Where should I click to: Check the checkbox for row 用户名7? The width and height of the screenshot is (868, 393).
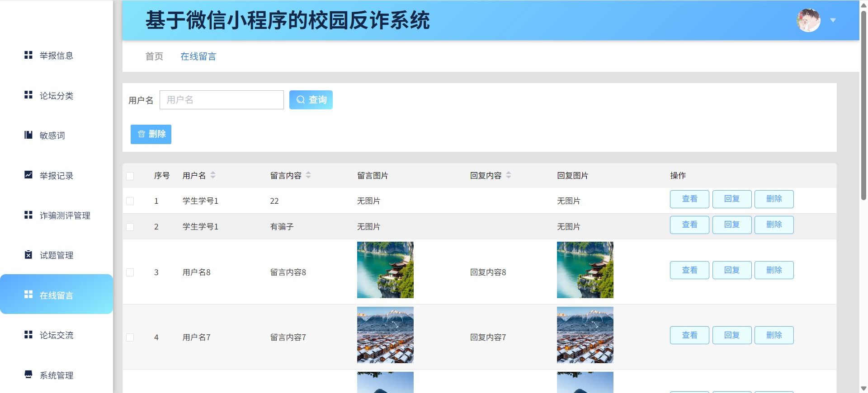click(130, 337)
